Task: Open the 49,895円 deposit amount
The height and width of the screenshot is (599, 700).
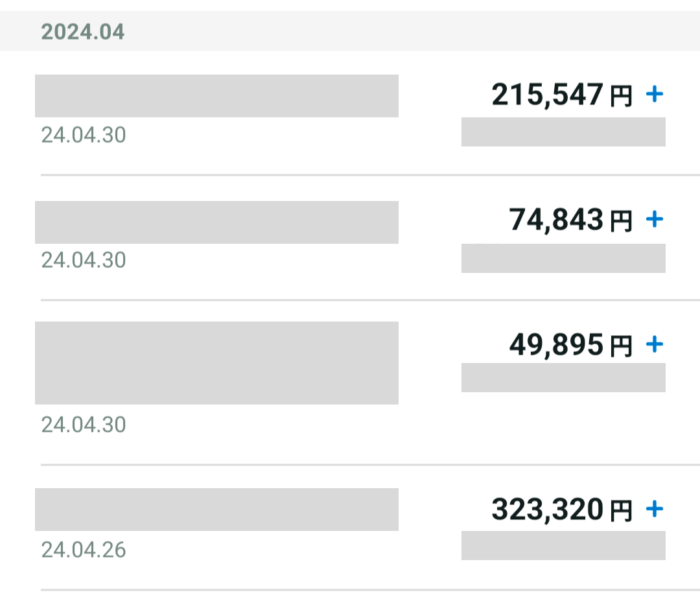Action: click(570, 345)
